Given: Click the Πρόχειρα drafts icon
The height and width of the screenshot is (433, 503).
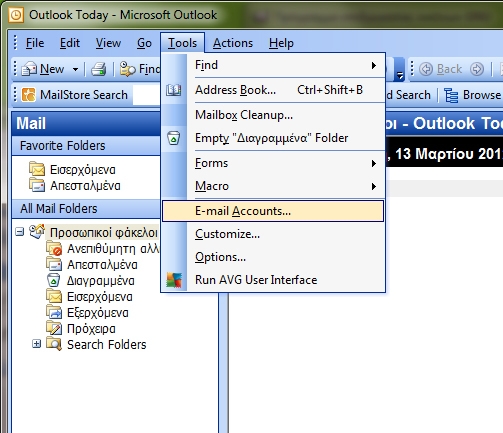Looking at the screenshot, I should point(54,328).
